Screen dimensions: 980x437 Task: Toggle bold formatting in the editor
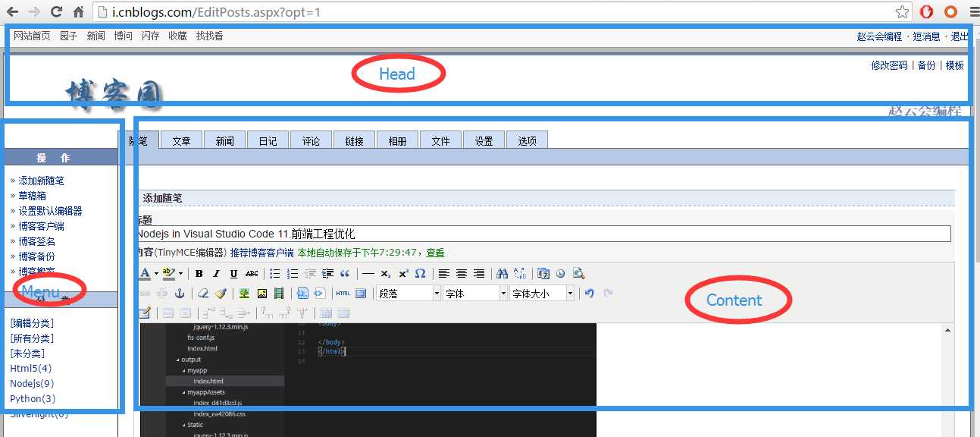pos(199,273)
